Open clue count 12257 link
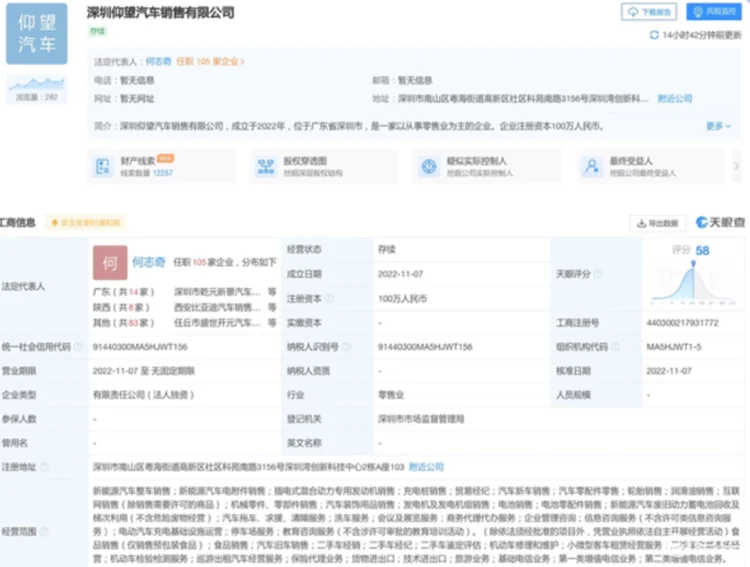Image resolution: width=750 pixels, height=567 pixels. (163, 173)
